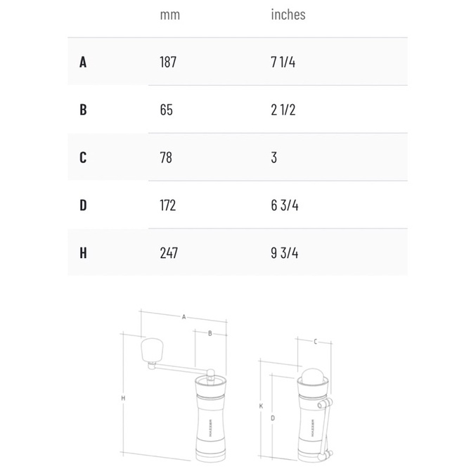Click the 187 mm value
The height and width of the screenshot is (476, 476).
click(168, 62)
